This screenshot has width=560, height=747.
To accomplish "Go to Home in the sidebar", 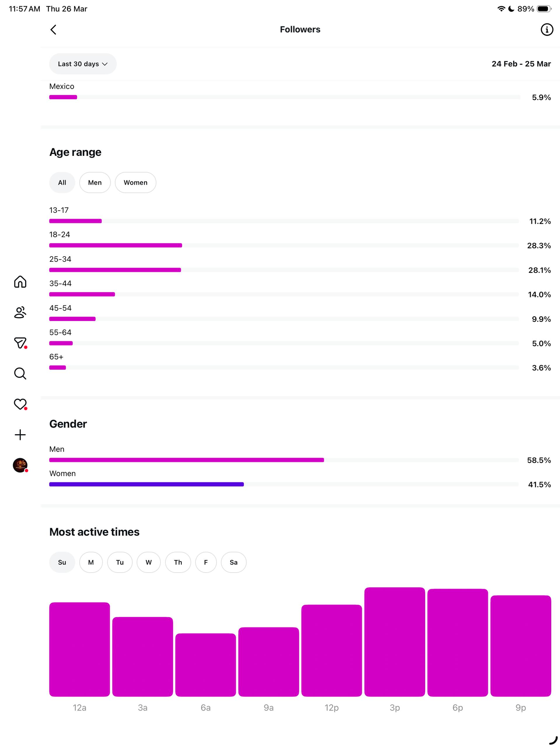I will pyautogui.click(x=20, y=282).
